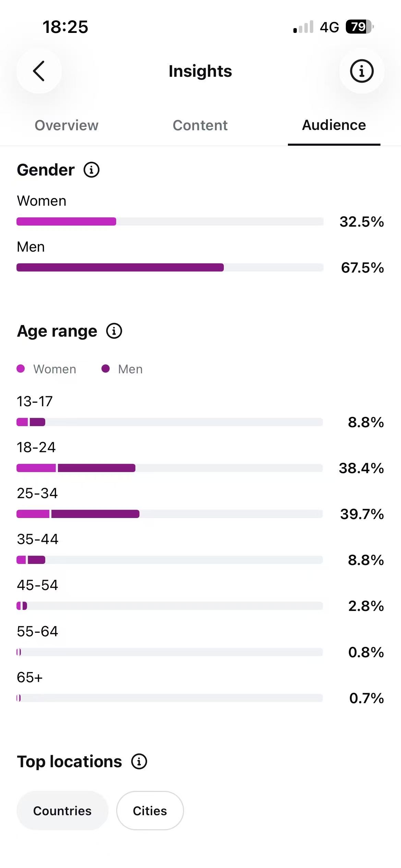The width and height of the screenshot is (401, 868).
Task: Tap the Women gender percentage bar
Action: point(170,221)
